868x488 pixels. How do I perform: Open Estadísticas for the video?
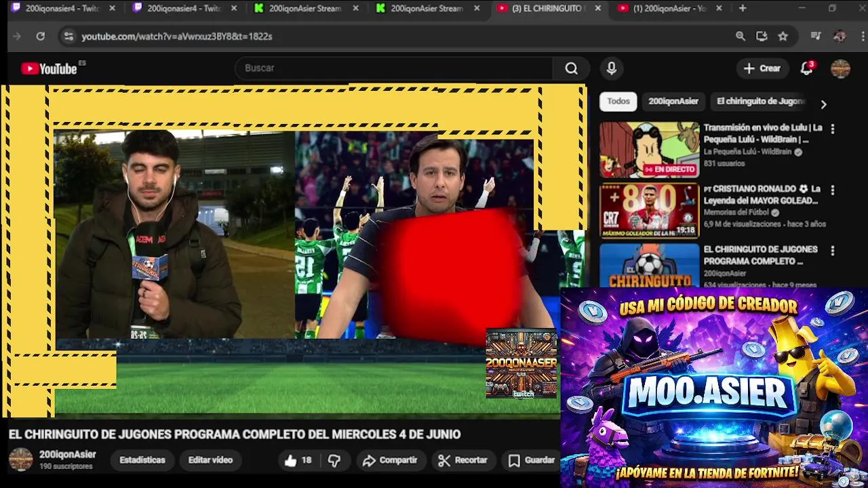click(x=142, y=460)
